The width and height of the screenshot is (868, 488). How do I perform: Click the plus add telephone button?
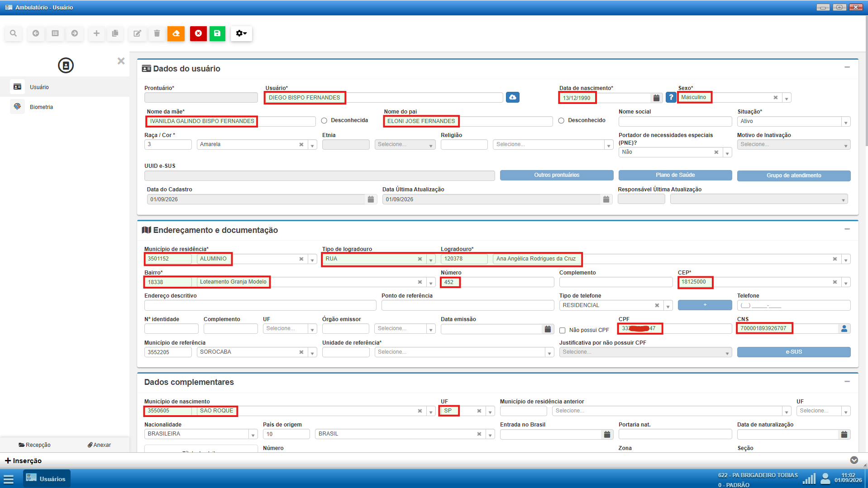[705, 305]
